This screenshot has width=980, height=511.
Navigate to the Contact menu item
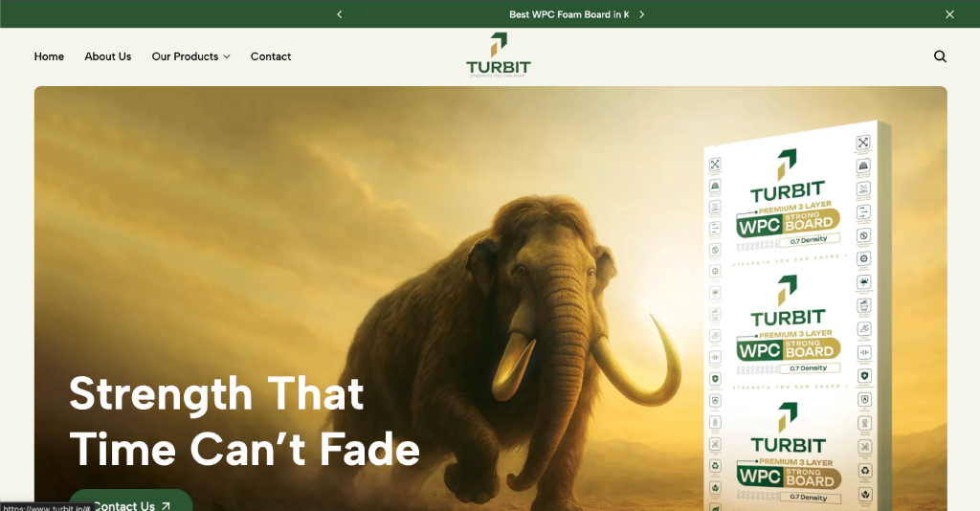(x=271, y=56)
